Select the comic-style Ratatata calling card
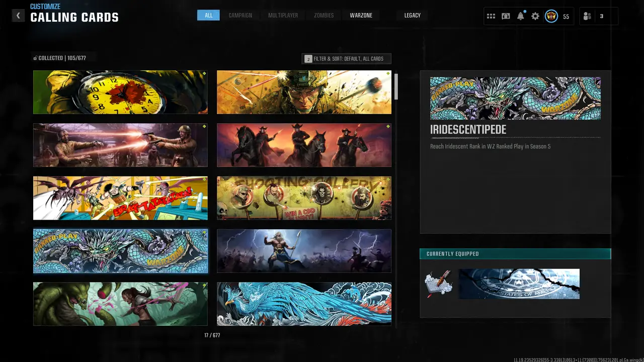Image resolution: width=644 pixels, height=362 pixels. pos(120,198)
